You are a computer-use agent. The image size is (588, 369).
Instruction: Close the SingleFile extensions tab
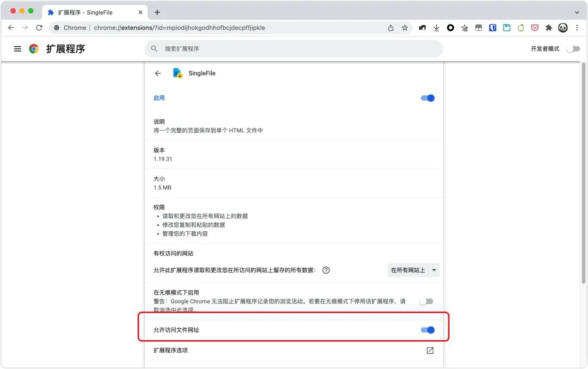coord(140,13)
